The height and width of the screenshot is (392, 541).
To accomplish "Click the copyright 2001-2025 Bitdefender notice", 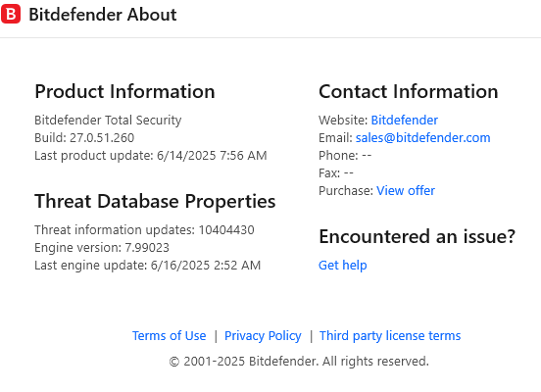I will 299,362.
